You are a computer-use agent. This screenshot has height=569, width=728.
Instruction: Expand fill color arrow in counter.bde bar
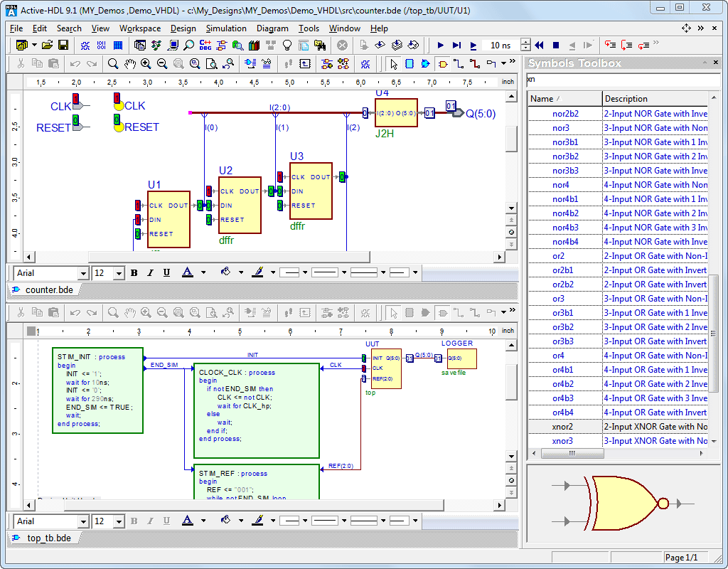[241, 272]
